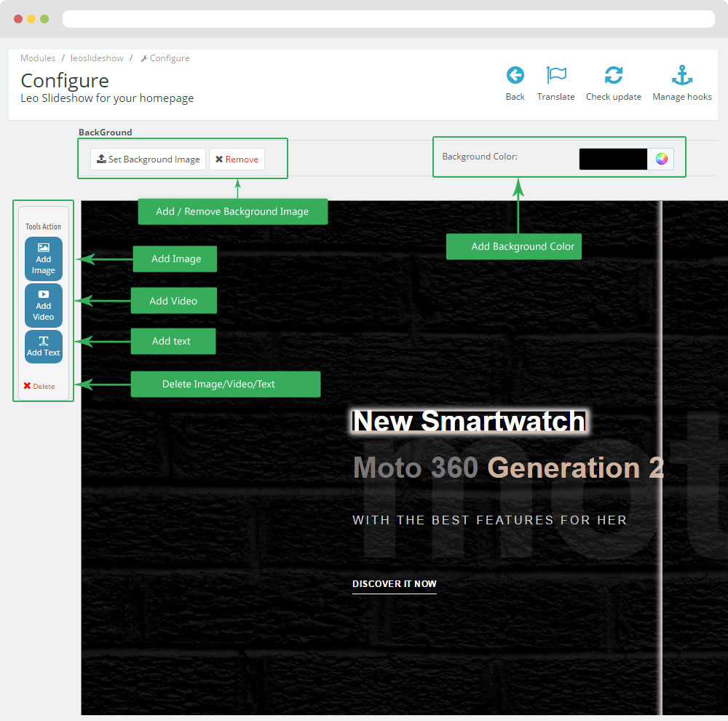The image size is (728, 721).
Task: Click the 'DISCOVER IT NOW' link text
Action: click(394, 584)
